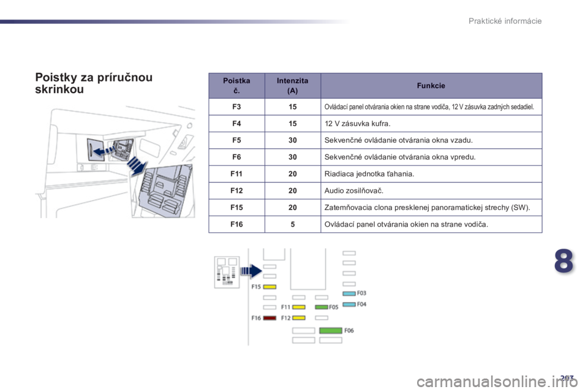Click the large green F06 fuse in diagram

coord(331,331)
